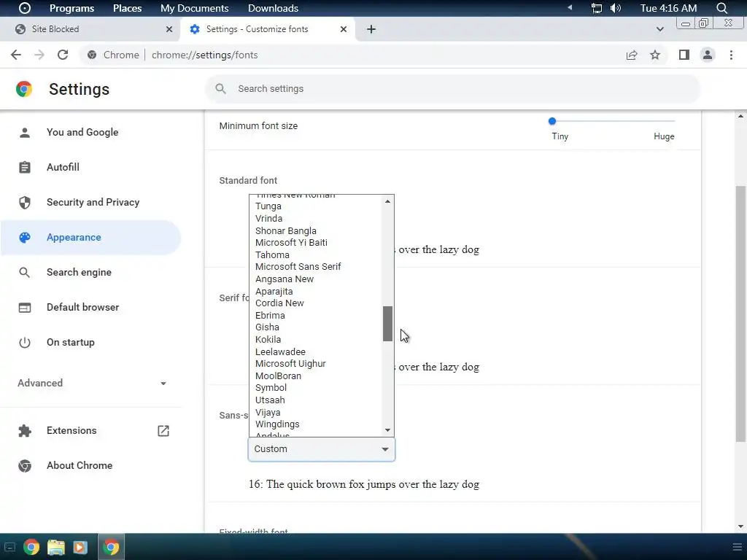Open the tab search chevron
Image resolution: width=747 pixels, height=560 pixels.
[x=659, y=29]
